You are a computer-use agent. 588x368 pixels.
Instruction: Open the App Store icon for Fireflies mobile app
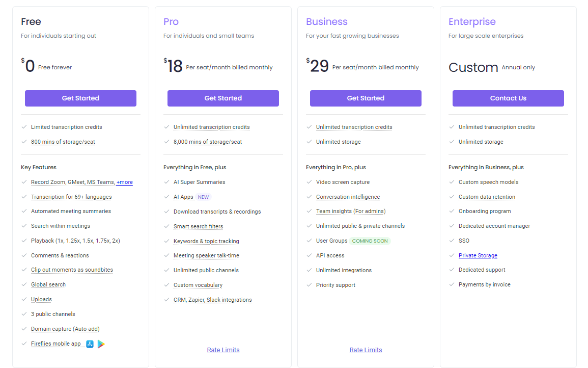pyautogui.click(x=90, y=344)
